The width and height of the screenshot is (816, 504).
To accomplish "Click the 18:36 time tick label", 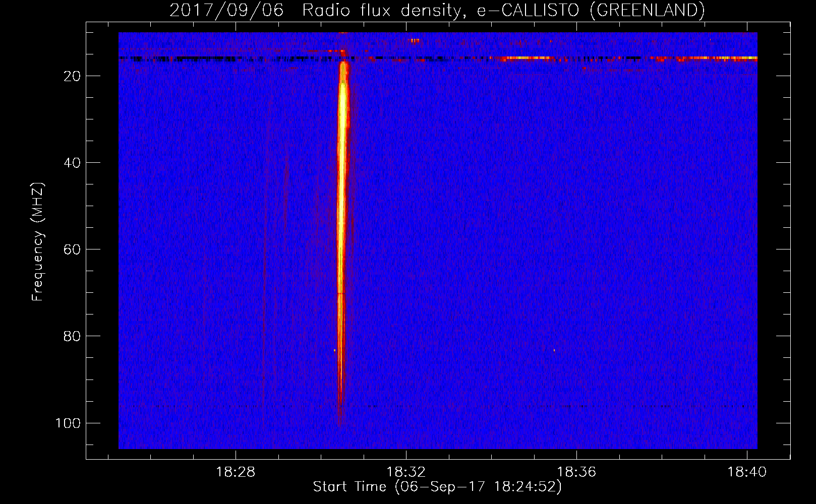I will 576,472.
